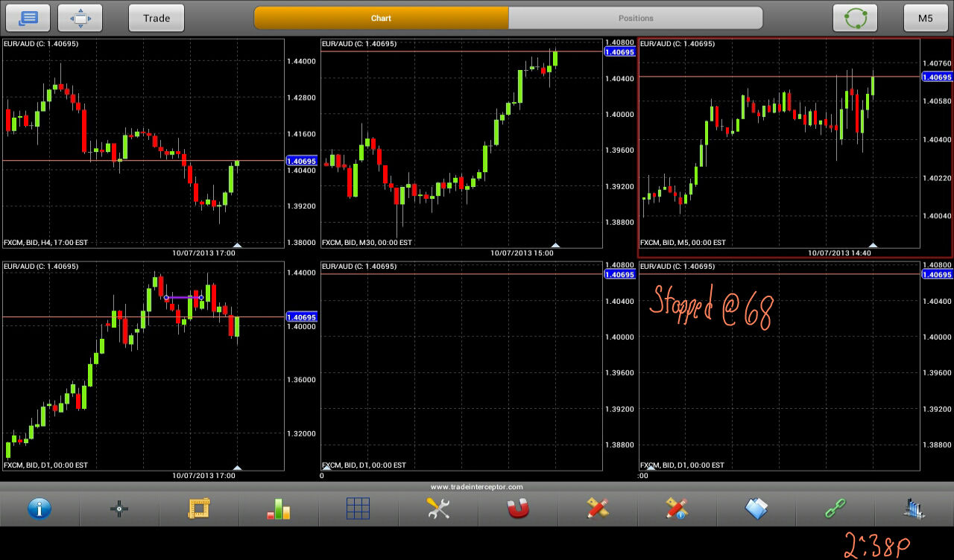
Task: Open the M5 timeframe selector
Action: click(926, 18)
